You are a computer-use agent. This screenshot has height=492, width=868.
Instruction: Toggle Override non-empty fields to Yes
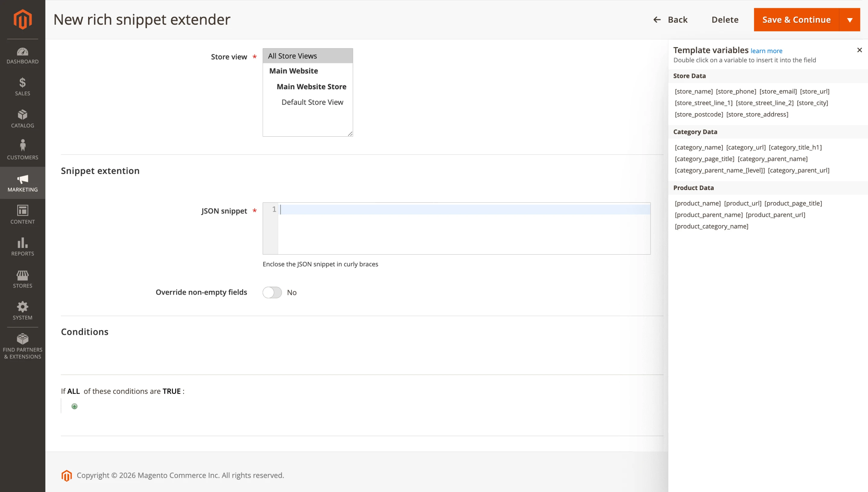click(x=272, y=292)
